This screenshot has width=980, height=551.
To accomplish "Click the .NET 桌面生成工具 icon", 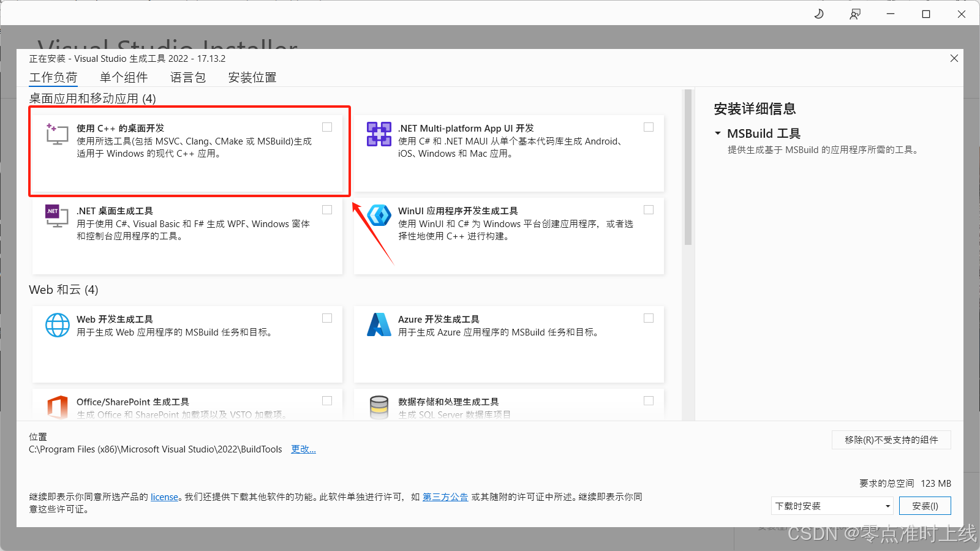I will 57,216.
